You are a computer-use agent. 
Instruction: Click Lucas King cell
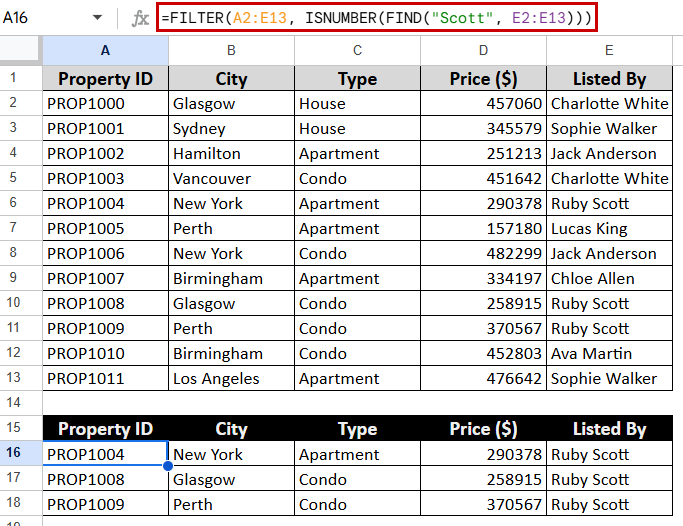pos(609,228)
